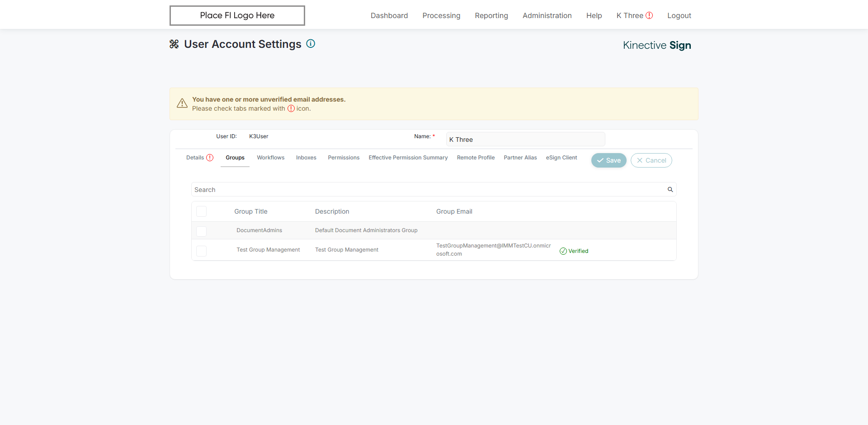
Task: Click the Save button
Action: pyautogui.click(x=609, y=160)
